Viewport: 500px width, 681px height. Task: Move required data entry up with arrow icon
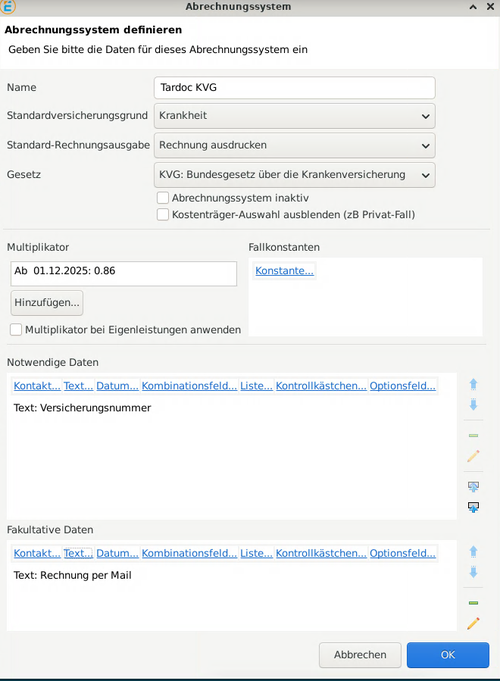coord(474,384)
